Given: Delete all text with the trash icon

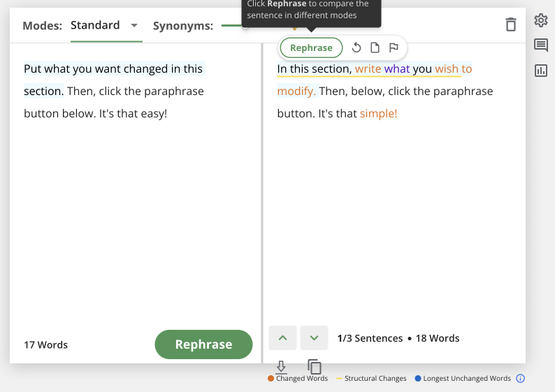Looking at the screenshot, I should [510, 24].
